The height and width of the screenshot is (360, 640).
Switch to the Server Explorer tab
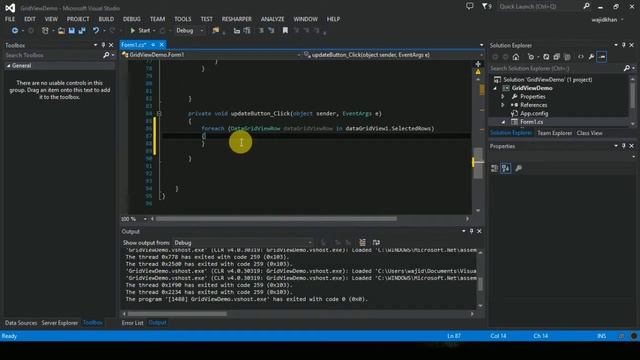click(60, 323)
